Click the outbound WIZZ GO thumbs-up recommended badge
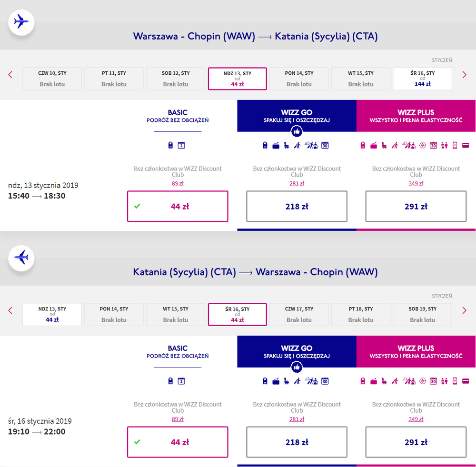The height and width of the screenshot is (467, 476). click(x=297, y=131)
